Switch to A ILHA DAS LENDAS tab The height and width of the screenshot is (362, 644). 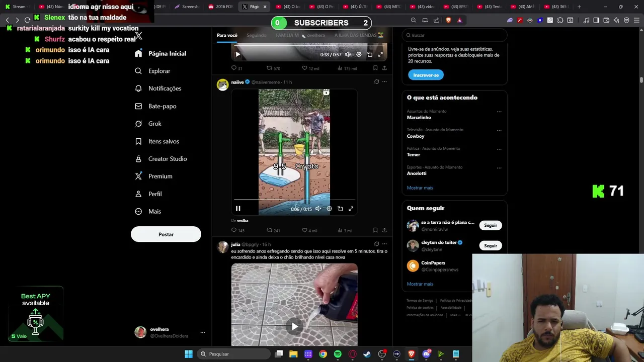point(359,35)
